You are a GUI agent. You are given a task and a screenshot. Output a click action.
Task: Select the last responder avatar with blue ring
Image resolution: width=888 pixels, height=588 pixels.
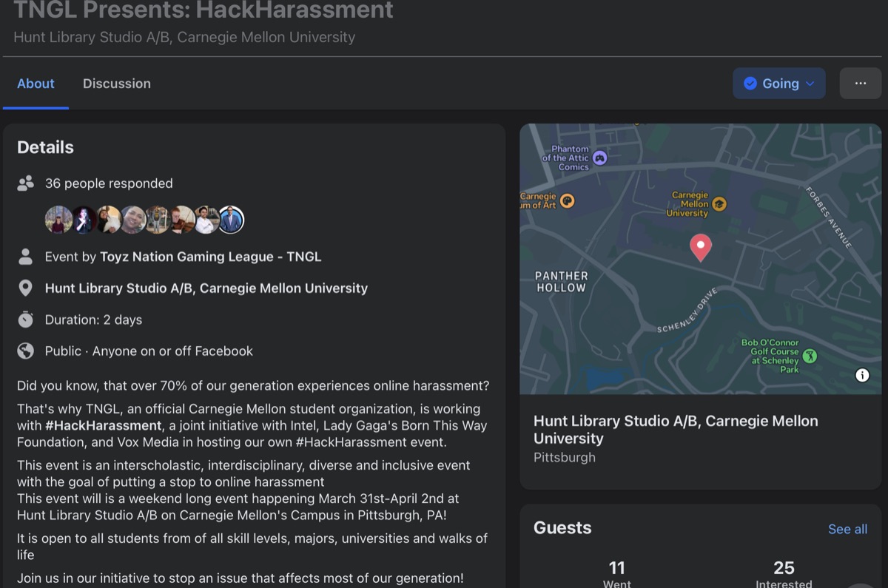(231, 220)
